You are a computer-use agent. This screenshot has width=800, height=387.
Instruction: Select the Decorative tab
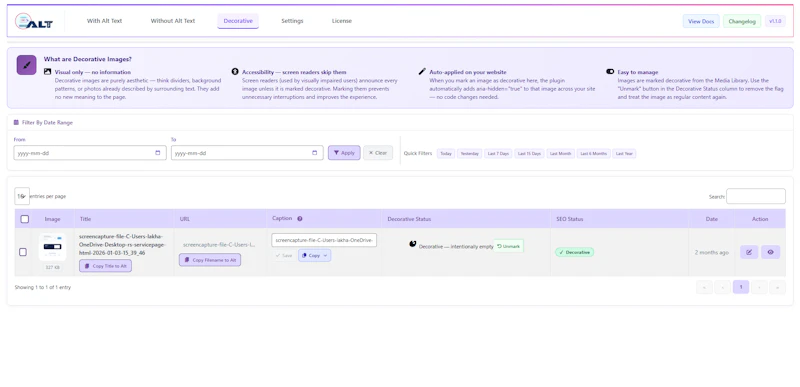click(x=238, y=21)
